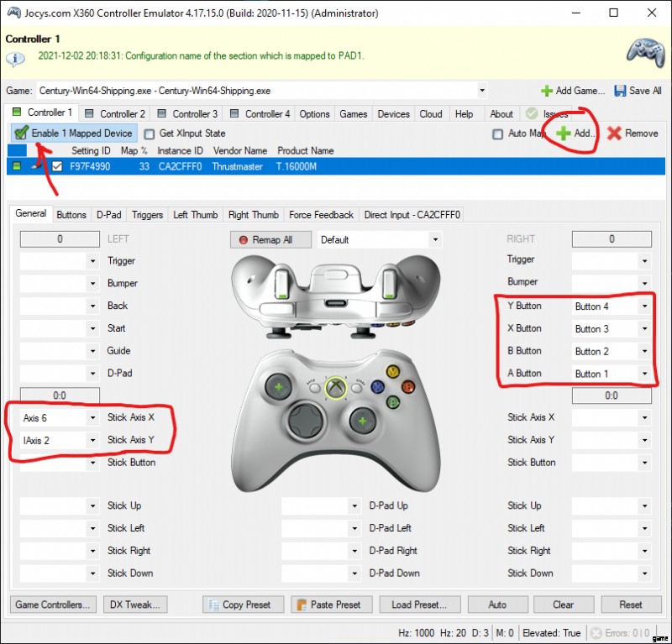Select the Thrustmaster T.16000M device row

pos(336,166)
